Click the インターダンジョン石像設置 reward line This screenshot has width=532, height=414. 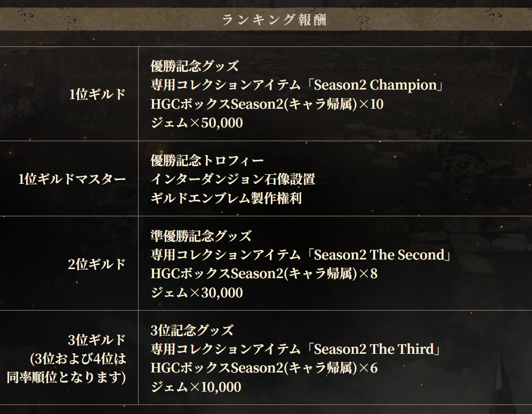pos(232,179)
